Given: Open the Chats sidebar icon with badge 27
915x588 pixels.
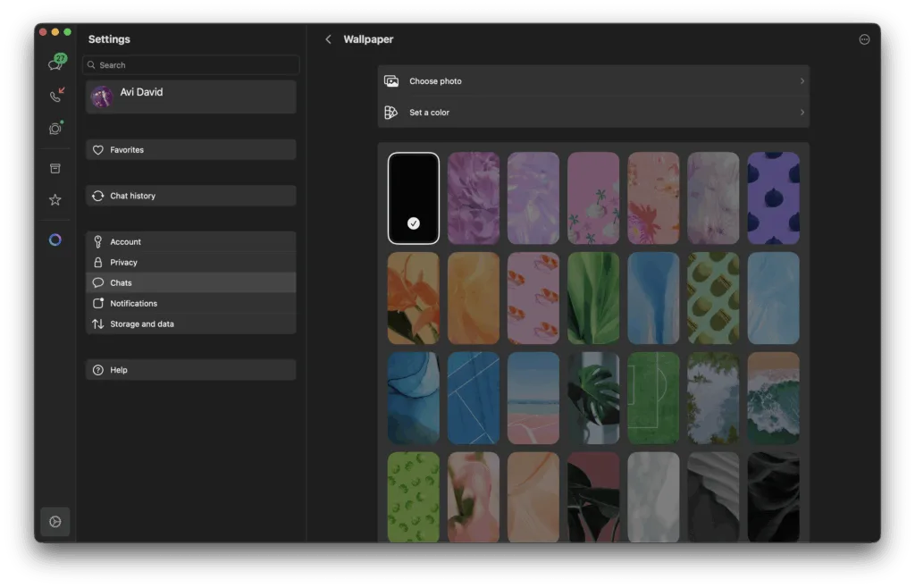Looking at the screenshot, I should (x=56, y=63).
